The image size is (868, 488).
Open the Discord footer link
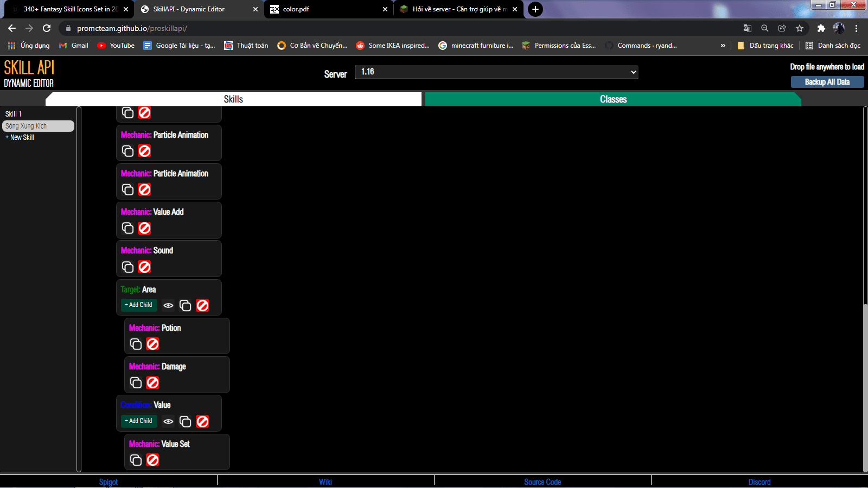pos(759,482)
